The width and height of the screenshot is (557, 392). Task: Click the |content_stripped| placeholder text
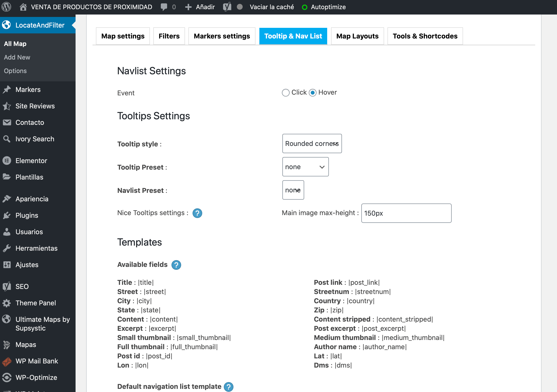tap(405, 319)
